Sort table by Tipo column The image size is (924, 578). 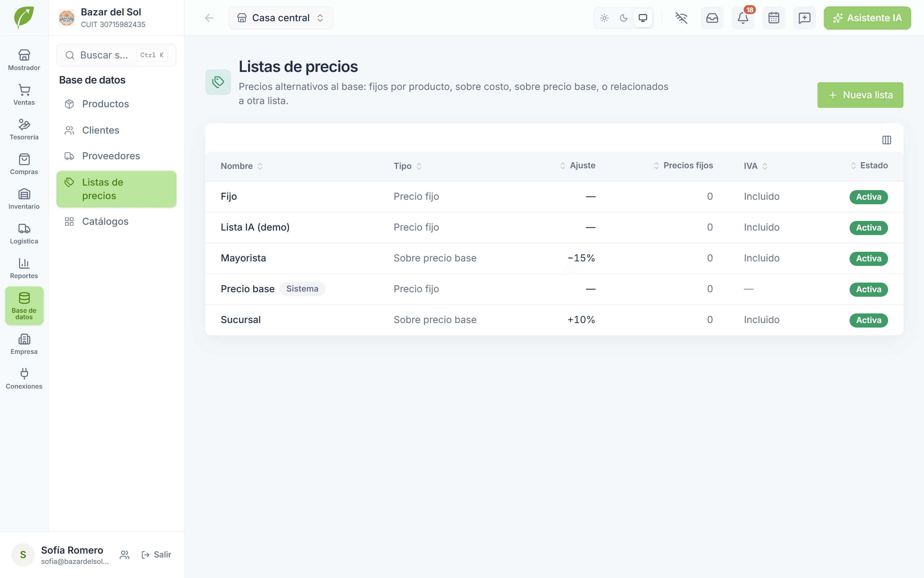(x=407, y=166)
